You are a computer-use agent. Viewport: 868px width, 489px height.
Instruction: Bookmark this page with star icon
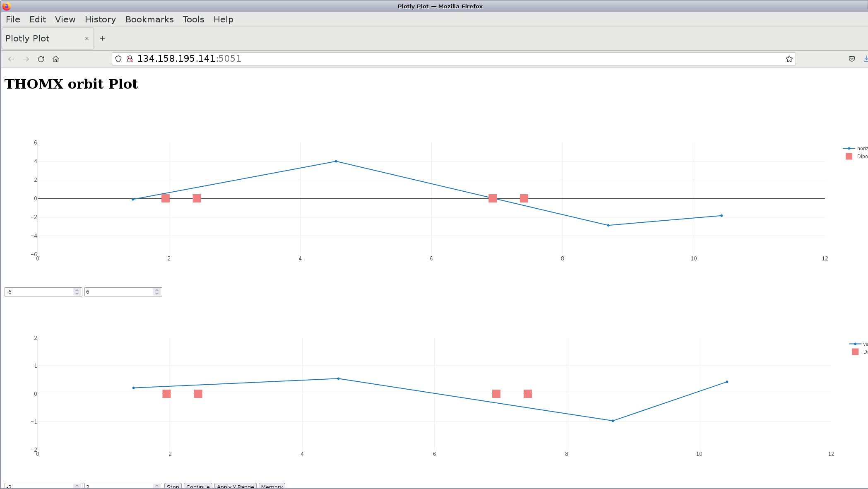tap(789, 59)
